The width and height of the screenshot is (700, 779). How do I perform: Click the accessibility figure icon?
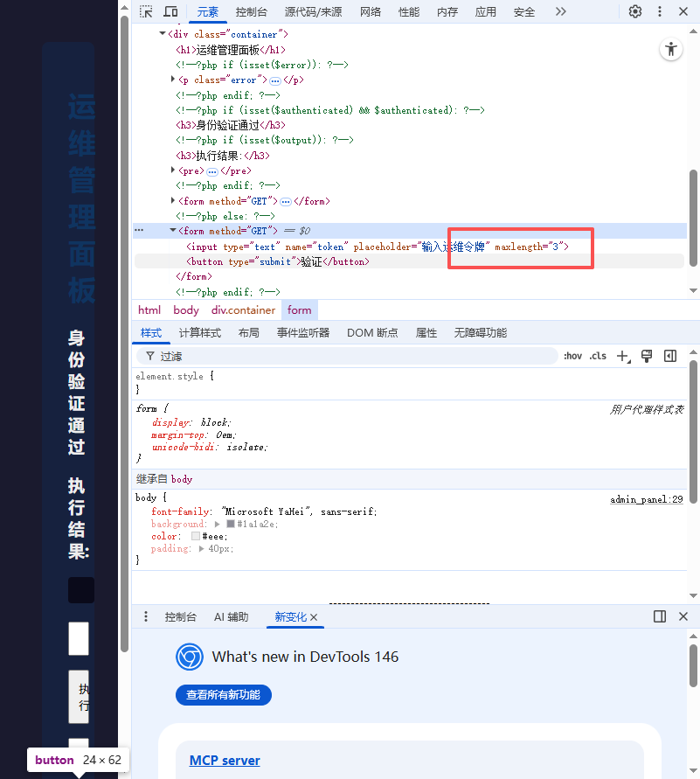[670, 49]
